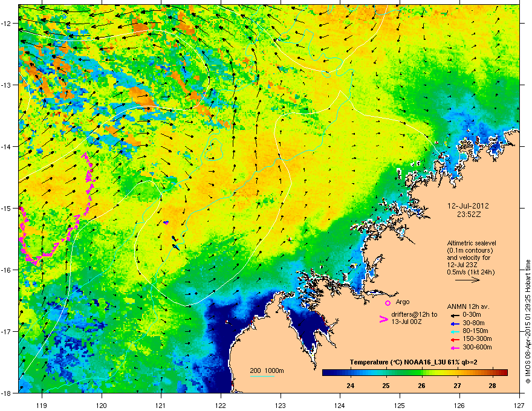
Task: Click the '200 1000m' isobath label
Action: tap(267, 371)
